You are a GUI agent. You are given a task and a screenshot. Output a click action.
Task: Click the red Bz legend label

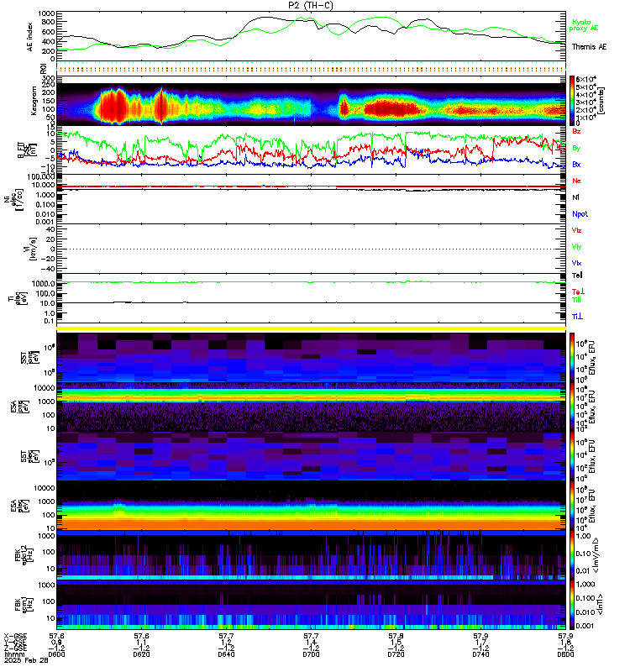[576, 131]
